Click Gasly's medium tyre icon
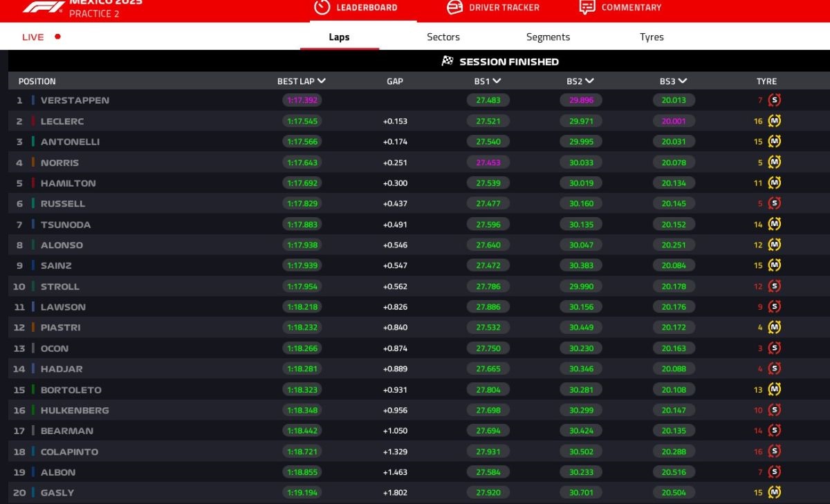The width and height of the screenshot is (830, 504). [x=775, y=493]
